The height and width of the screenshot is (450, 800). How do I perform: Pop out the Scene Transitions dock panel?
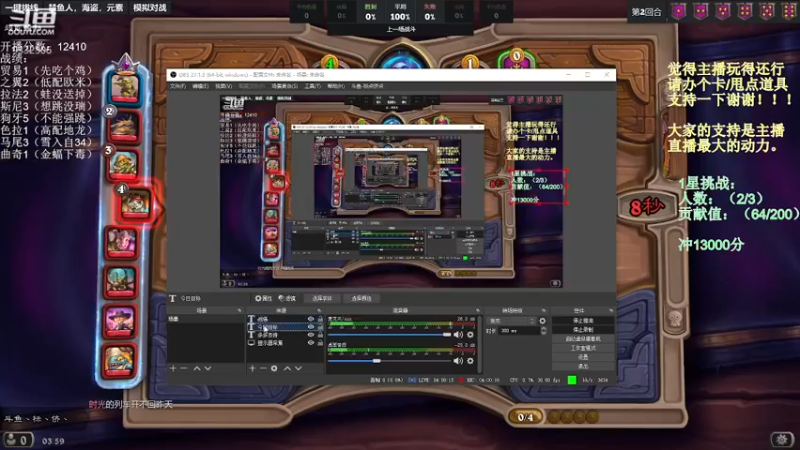pos(544,310)
